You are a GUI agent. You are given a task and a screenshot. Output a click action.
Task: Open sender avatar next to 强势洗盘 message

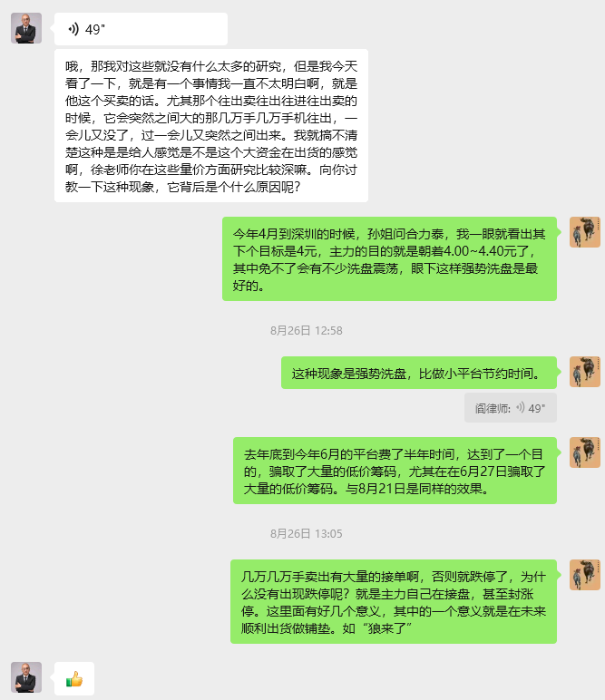tap(585, 372)
